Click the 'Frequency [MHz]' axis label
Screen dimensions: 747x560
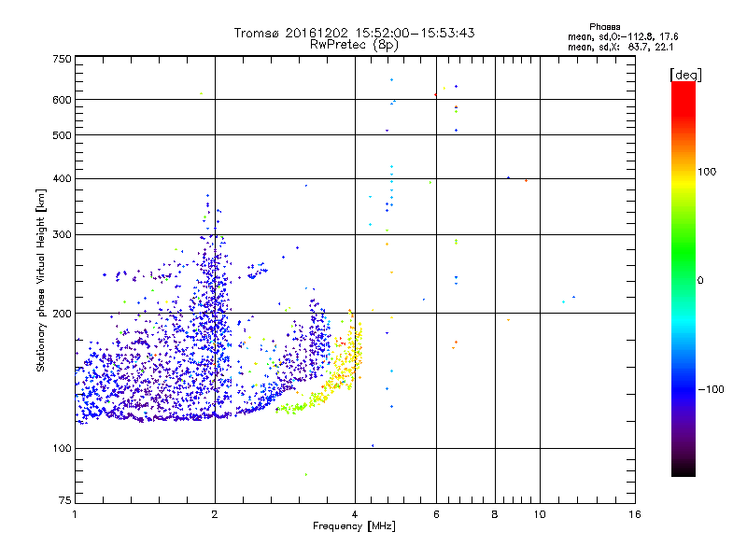tap(354, 526)
